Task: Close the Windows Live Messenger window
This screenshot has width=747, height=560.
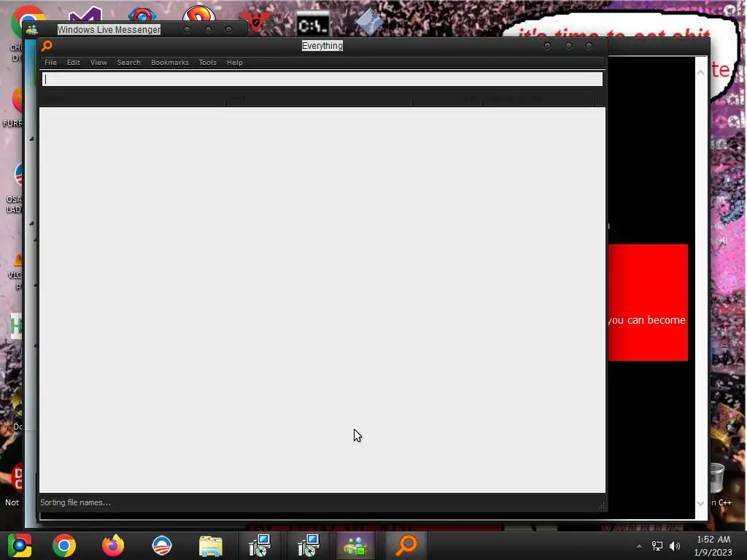Action: (228, 29)
